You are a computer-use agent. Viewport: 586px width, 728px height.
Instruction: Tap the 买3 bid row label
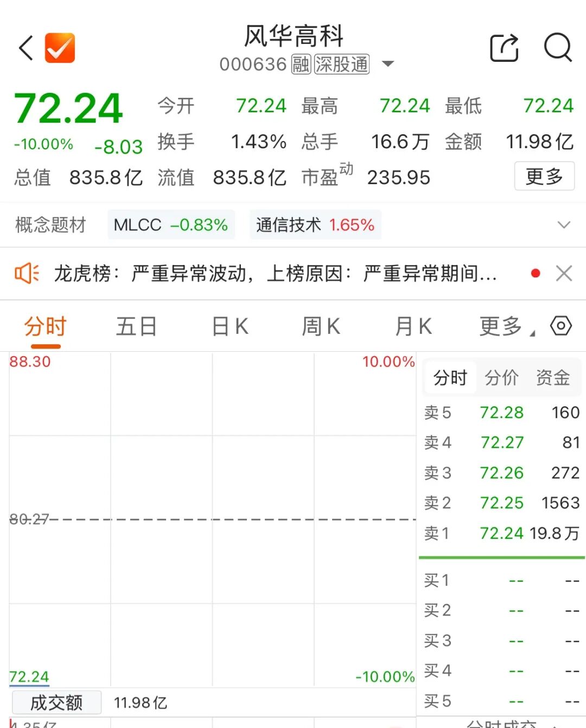[x=437, y=641]
